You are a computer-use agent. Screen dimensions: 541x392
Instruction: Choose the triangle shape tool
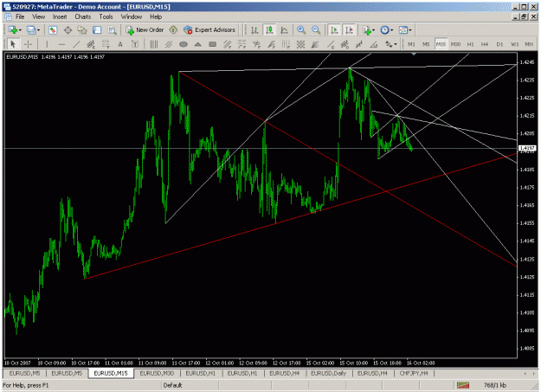197,44
